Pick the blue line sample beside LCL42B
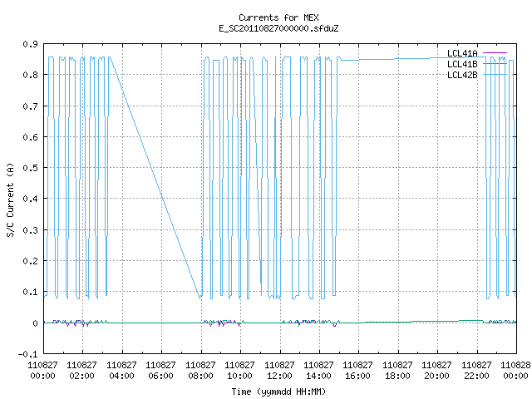The width and height of the screenshot is (532, 399). (x=495, y=75)
